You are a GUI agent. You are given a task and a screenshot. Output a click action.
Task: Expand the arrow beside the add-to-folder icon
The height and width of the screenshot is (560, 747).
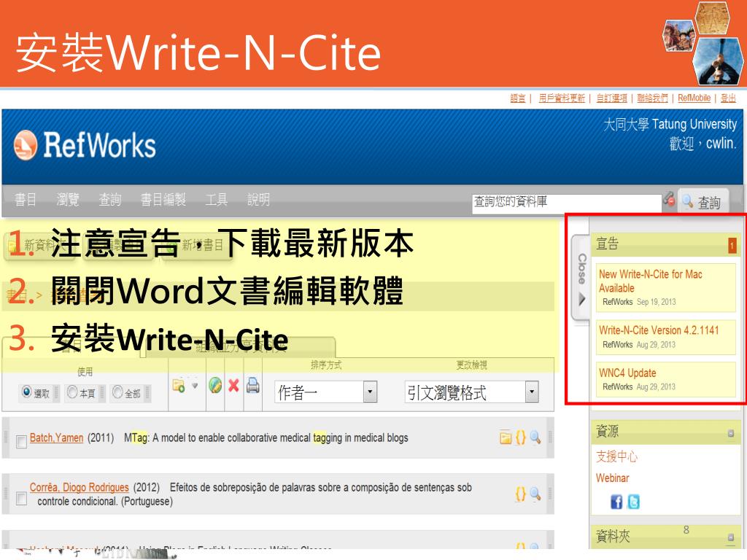point(195,385)
